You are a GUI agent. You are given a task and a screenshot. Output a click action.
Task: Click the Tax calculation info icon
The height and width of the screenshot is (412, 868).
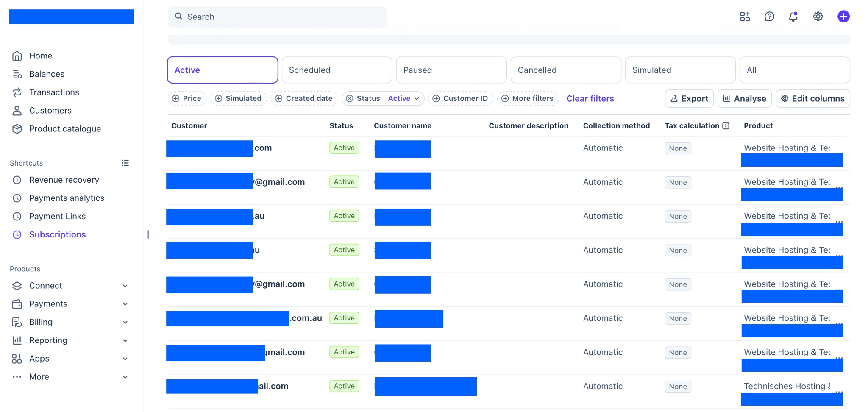(726, 126)
